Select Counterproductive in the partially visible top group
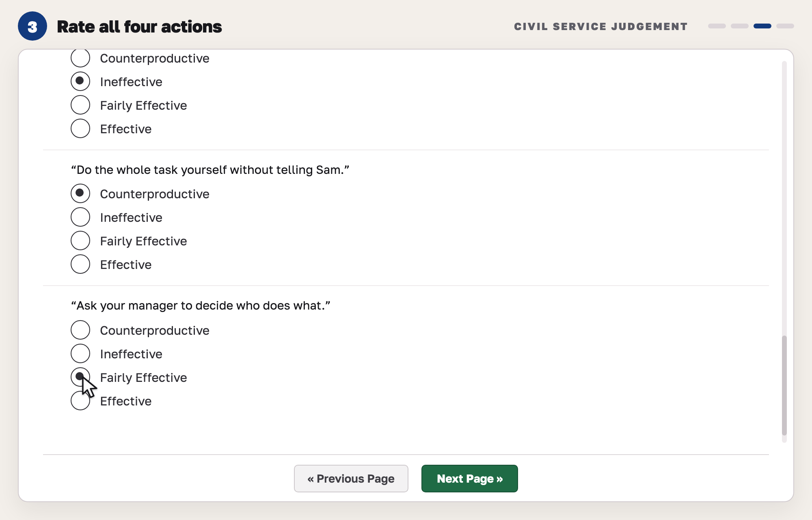Screen dimensions: 812x520 (x=80, y=58)
